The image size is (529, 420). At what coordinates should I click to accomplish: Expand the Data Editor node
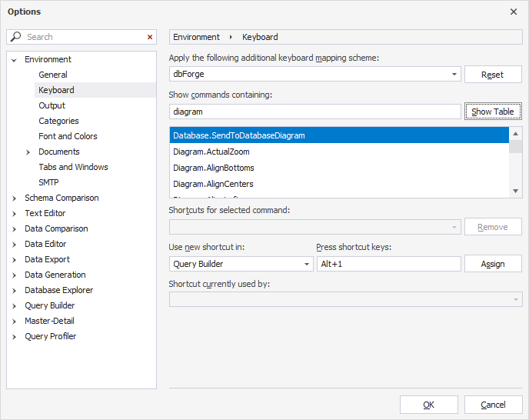tap(14, 245)
